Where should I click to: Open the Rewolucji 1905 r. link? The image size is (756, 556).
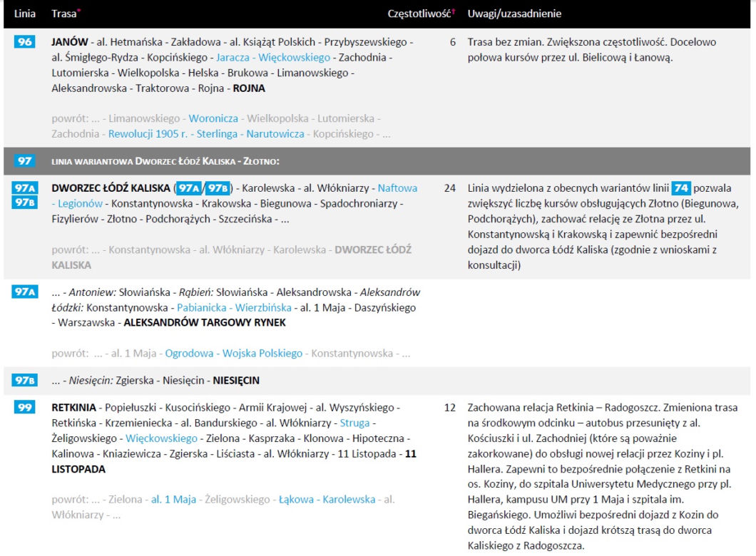tap(148, 134)
